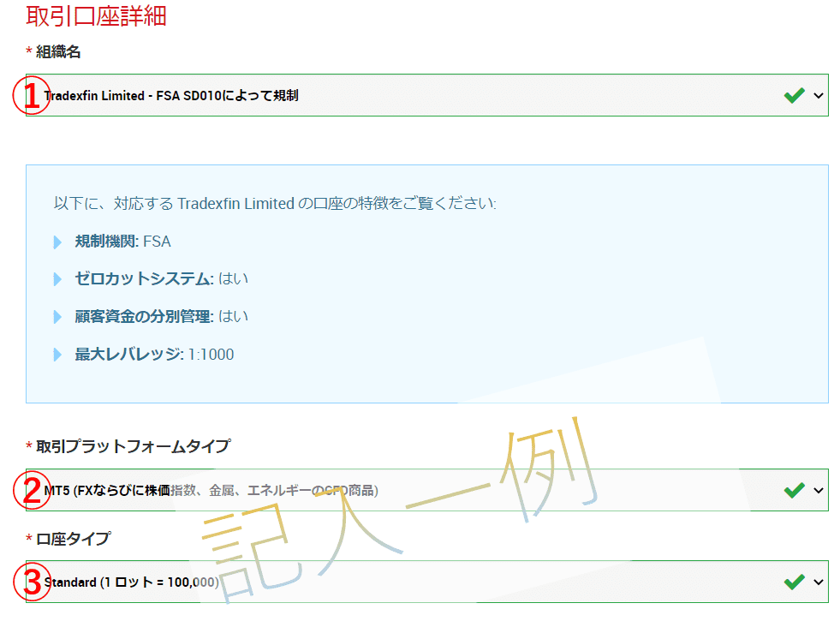
Task: Open the 取引プラットフォームタイプ MT5 dropdown
Action: [x=427, y=490]
